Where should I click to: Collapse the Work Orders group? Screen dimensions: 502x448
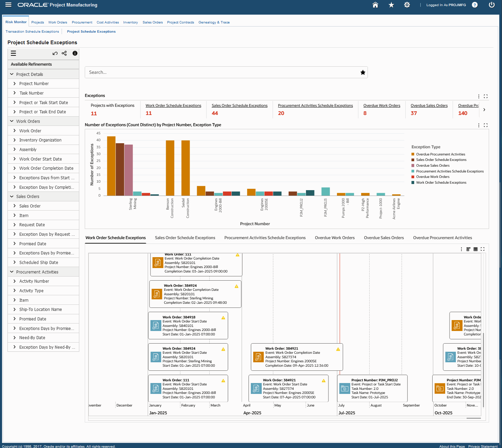(x=12, y=121)
